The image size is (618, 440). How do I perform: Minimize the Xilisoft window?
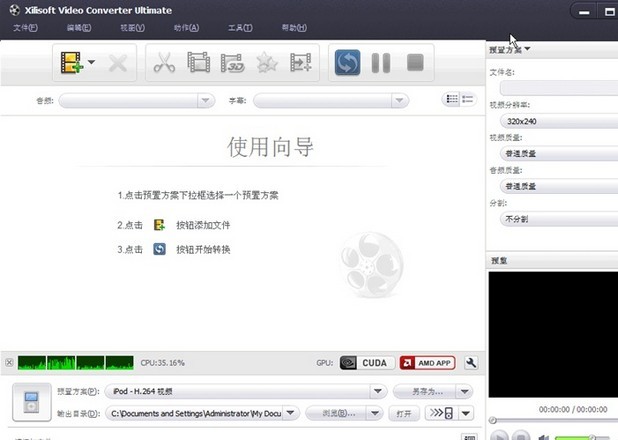(584, 12)
